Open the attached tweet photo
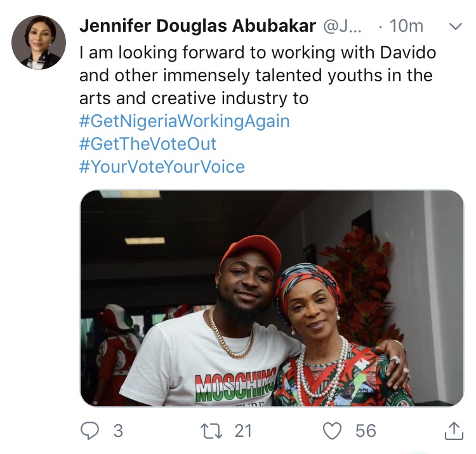This screenshot has height=454, width=476. pyautogui.click(x=272, y=298)
